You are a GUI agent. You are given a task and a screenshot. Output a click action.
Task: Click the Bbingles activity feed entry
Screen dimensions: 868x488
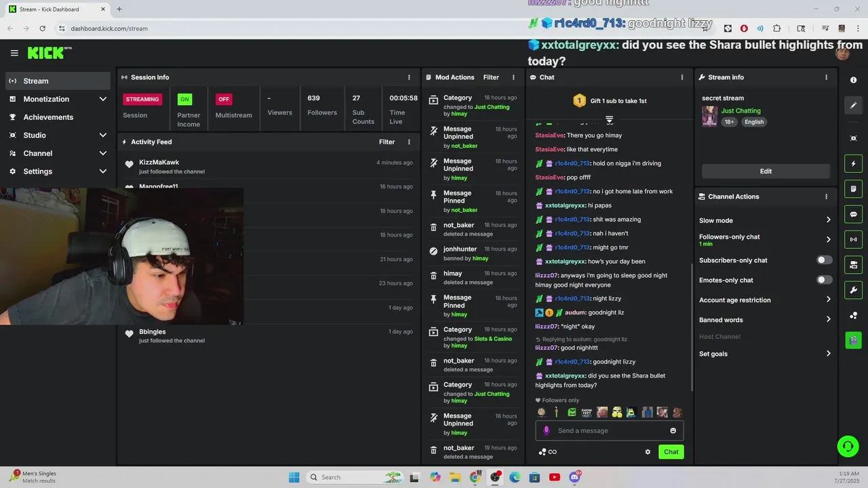pos(269,335)
